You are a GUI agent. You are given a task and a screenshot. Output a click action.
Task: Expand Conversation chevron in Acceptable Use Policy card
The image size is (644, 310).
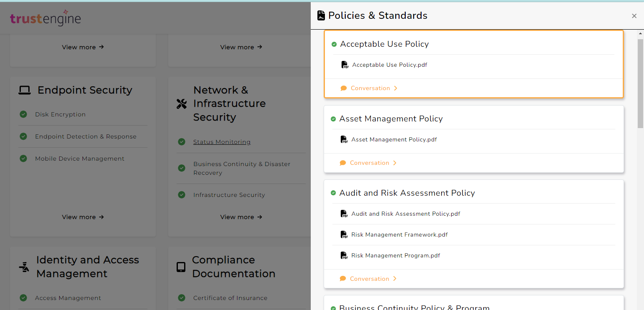point(396,88)
